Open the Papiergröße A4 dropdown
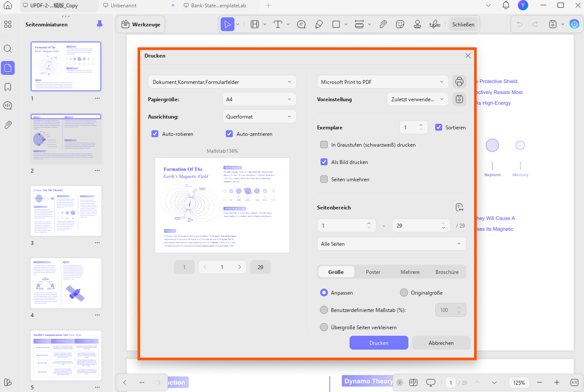 pyautogui.click(x=260, y=99)
